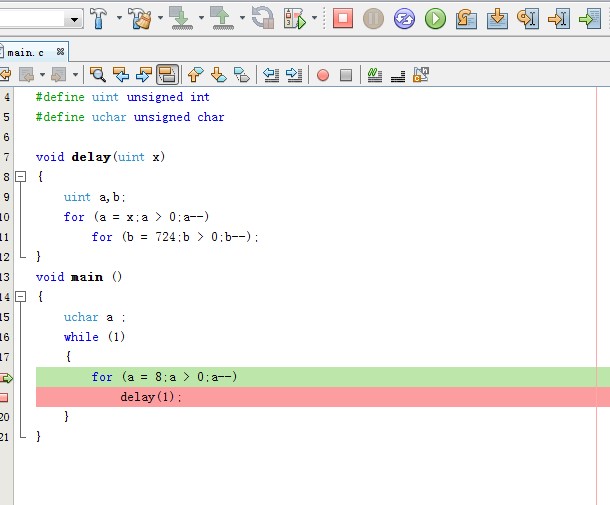Click the Step Out icon

click(528, 18)
